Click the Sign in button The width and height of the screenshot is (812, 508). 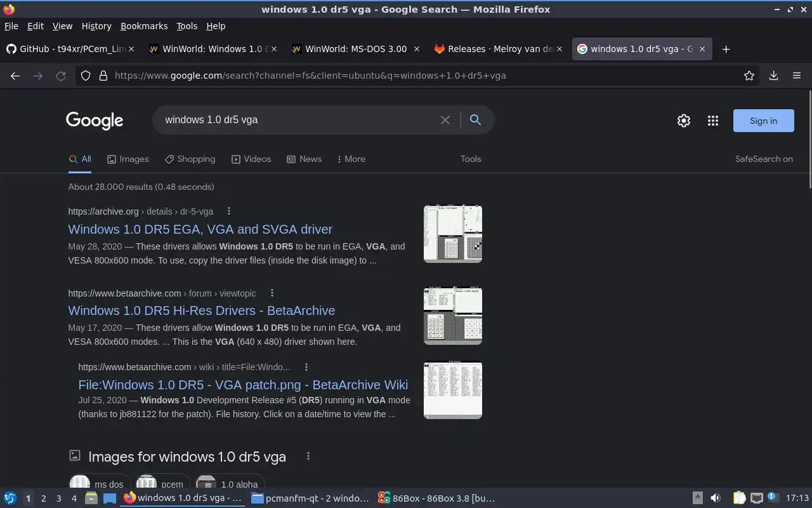(x=763, y=121)
